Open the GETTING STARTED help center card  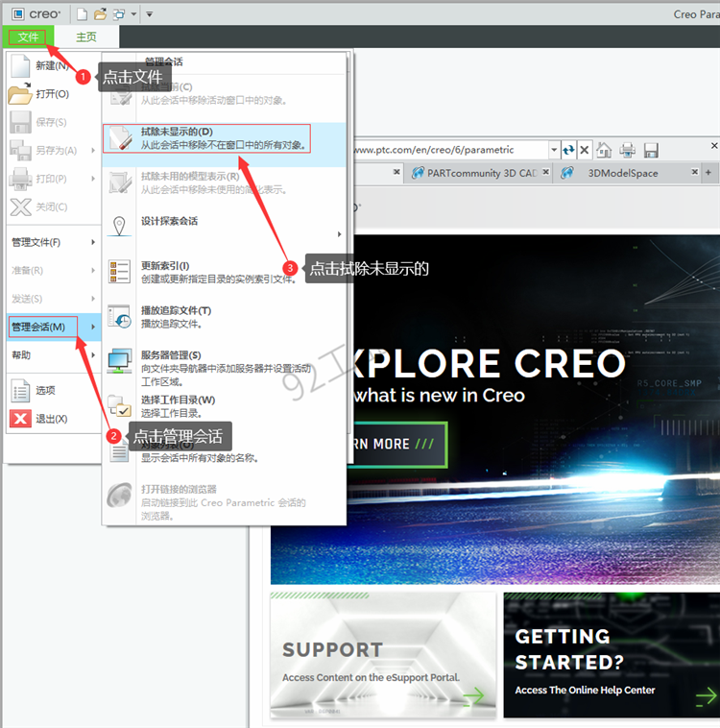pos(612,656)
